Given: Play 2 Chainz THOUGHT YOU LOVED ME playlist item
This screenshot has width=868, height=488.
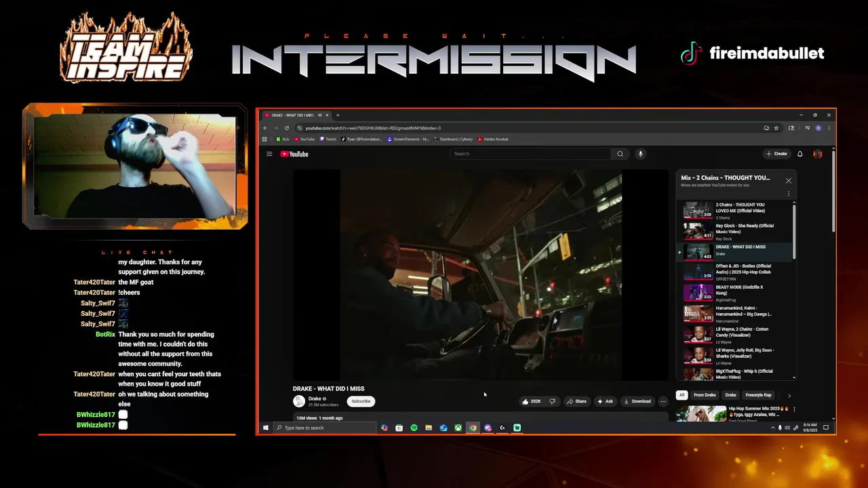Looking at the screenshot, I should tap(735, 210).
